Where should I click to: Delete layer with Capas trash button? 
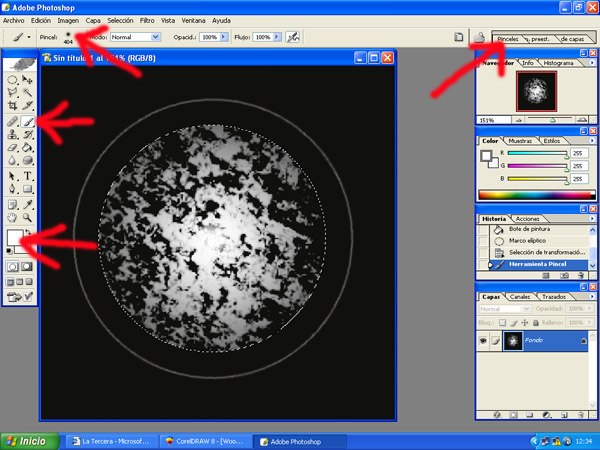pyautogui.click(x=581, y=415)
